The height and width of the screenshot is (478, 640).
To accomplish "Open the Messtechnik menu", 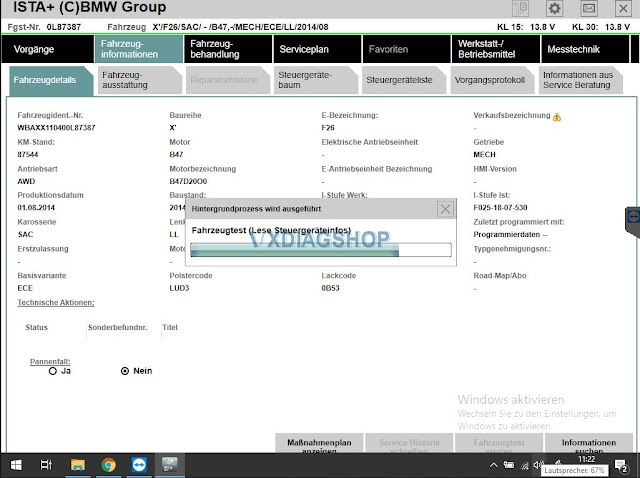I will click(585, 49).
